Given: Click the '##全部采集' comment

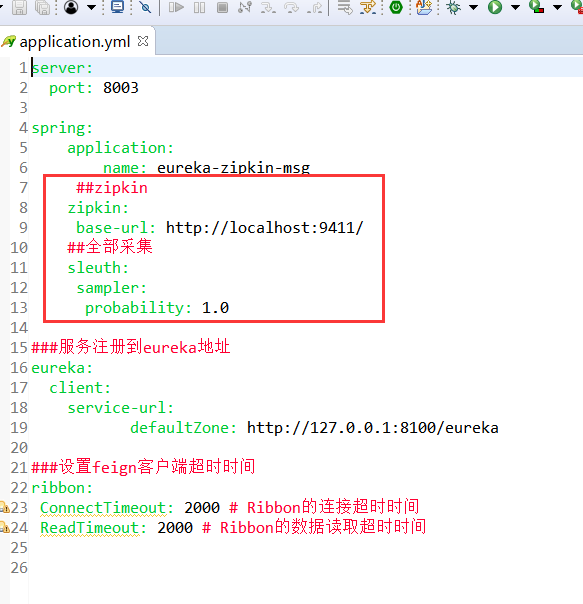Looking at the screenshot, I should [x=110, y=247].
